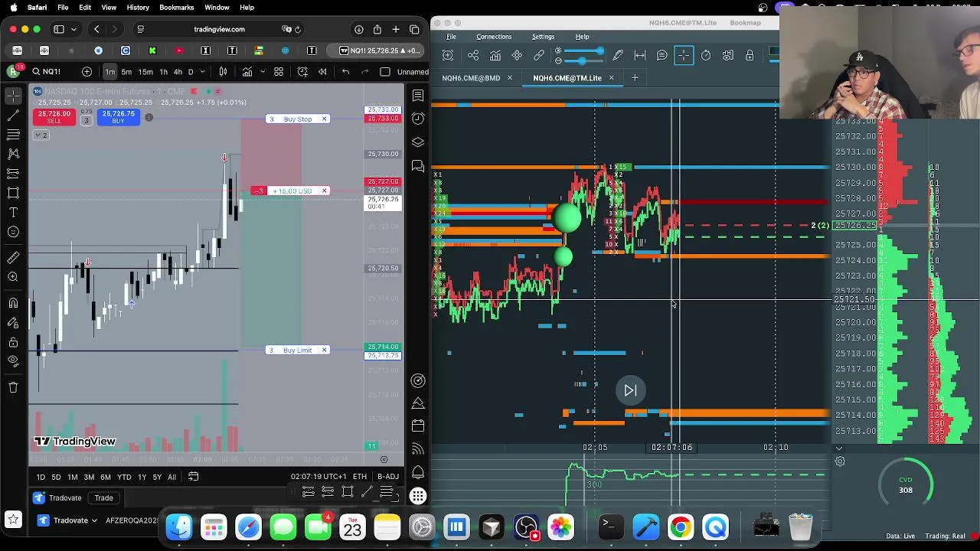
Task: Click the Bookmap color swatch at toolbar end
Action: click(774, 52)
